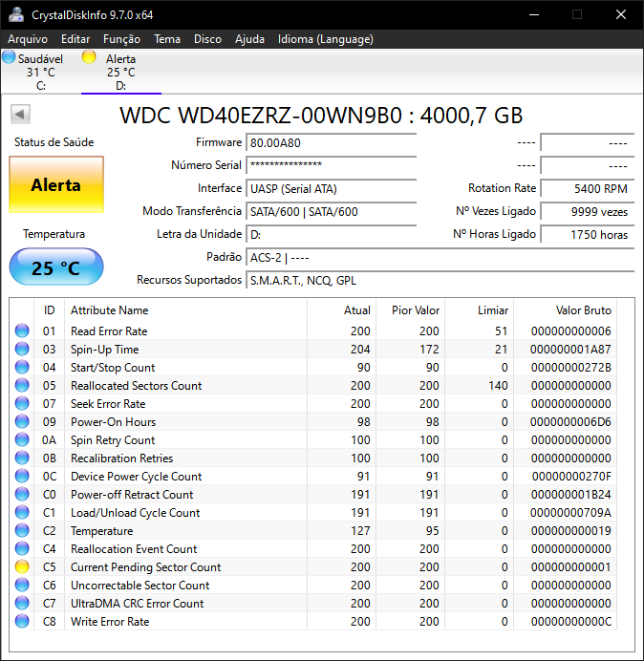Select the Current Pending Sector Count row name
644x661 pixels.
coord(145,567)
